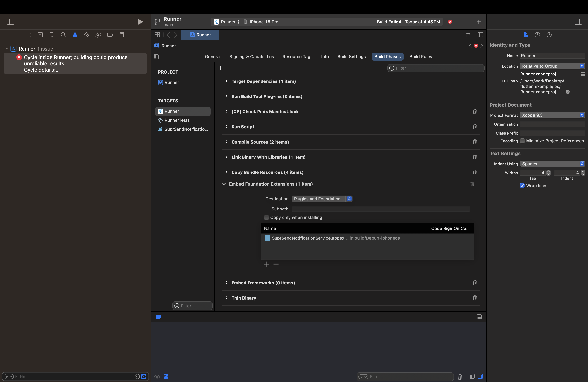Toggle the right inspector sidebar
This screenshot has width=588, height=382.
point(578,22)
